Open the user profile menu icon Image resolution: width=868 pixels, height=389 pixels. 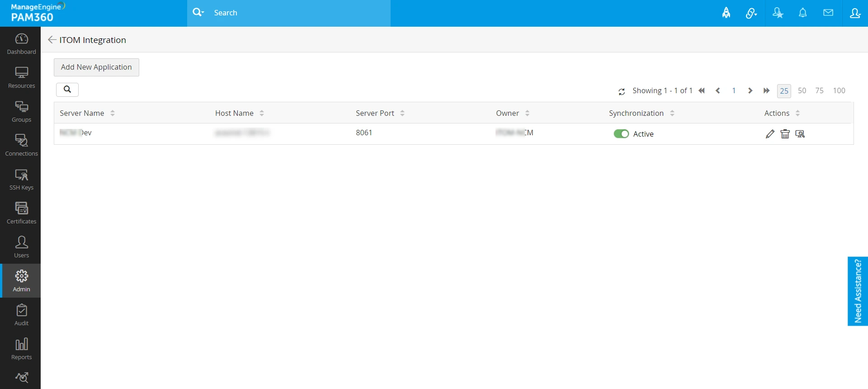coord(855,13)
